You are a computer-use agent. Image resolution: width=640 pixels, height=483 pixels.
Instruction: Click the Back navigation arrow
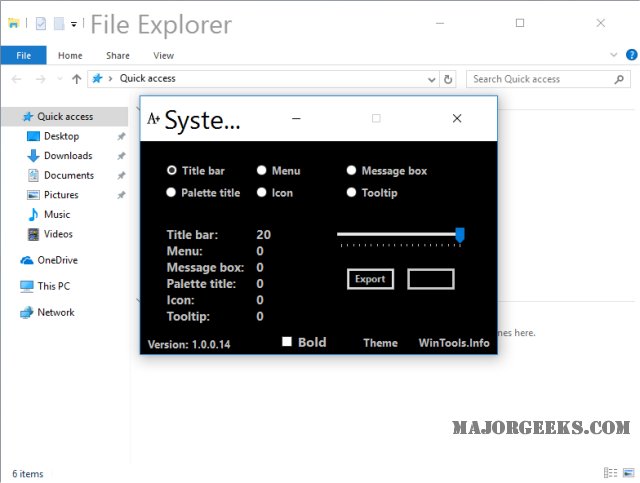pyautogui.click(x=16, y=79)
